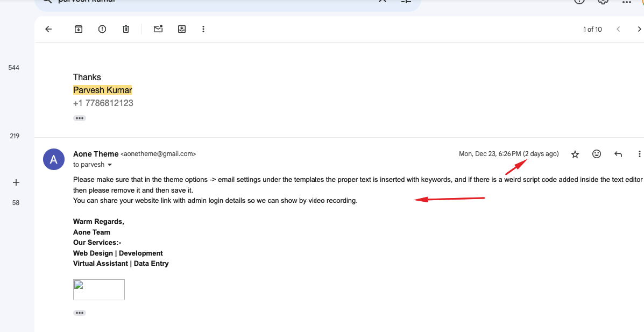This screenshot has width=644, height=332.
Task: Click 'Warm Regards,' signature line
Action: [98, 222]
